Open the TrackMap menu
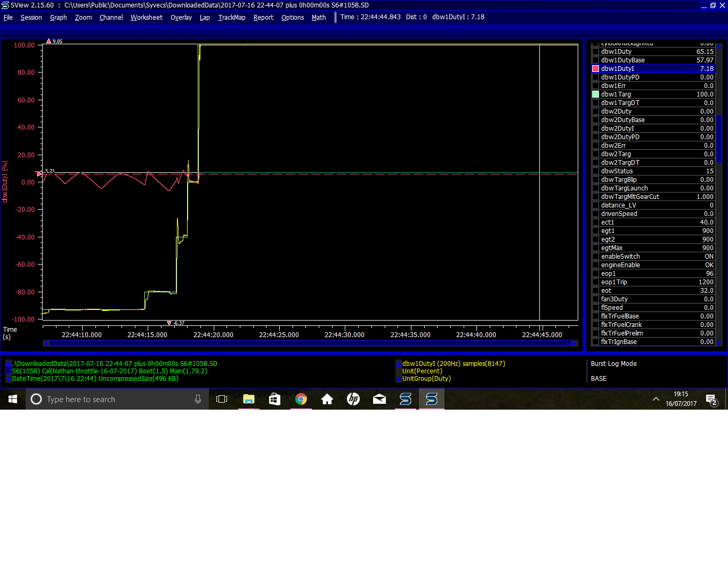The width and height of the screenshot is (728, 567). point(231,18)
